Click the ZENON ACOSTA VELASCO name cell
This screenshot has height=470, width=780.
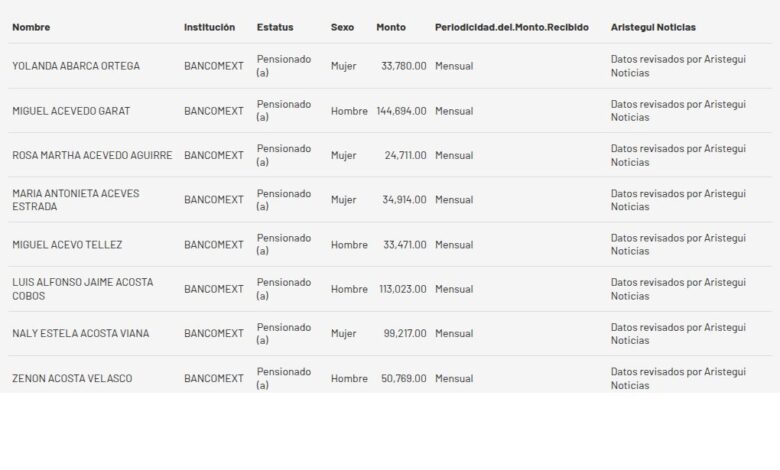click(x=72, y=378)
